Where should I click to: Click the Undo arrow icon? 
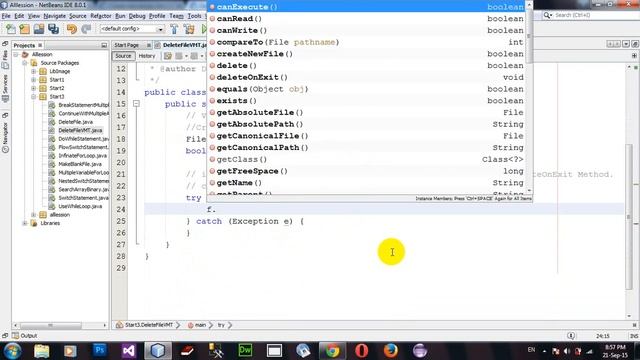tap(72, 29)
